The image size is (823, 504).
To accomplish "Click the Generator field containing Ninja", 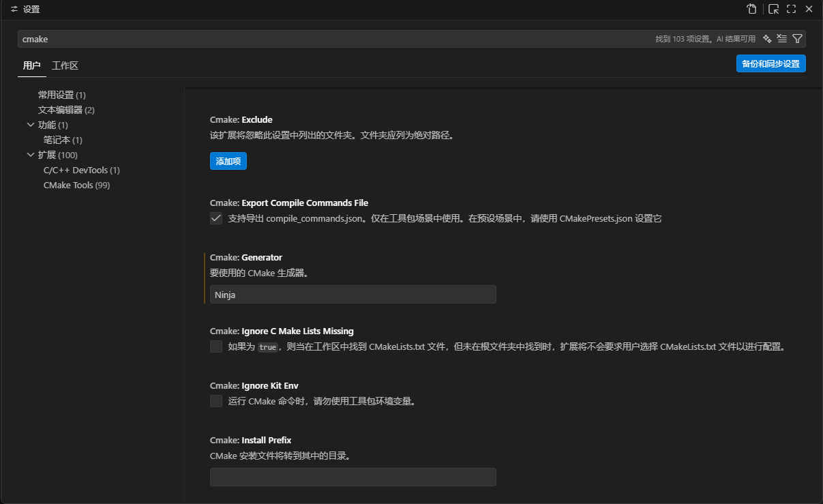I will click(353, 295).
